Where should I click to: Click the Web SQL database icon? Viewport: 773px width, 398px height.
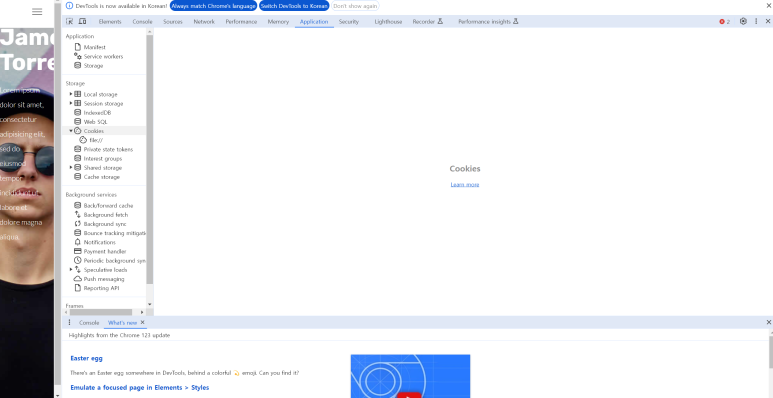click(77, 121)
